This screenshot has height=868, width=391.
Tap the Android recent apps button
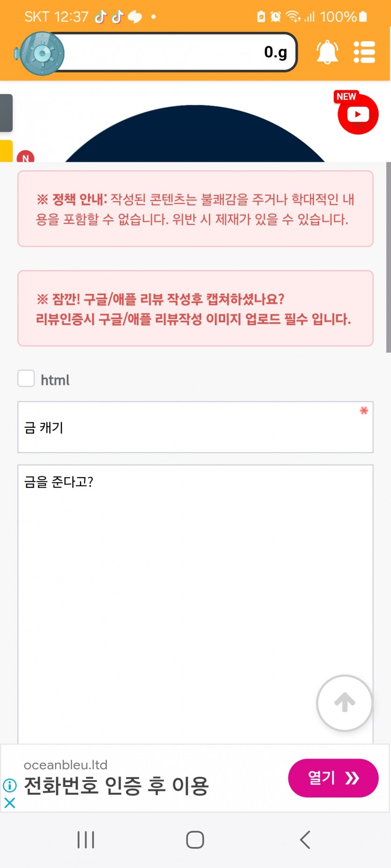(x=86, y=840)
